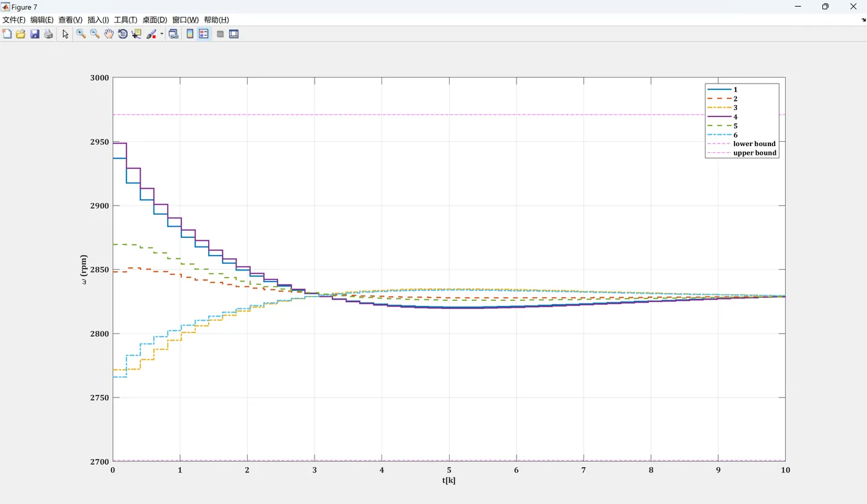Click the y-axis label 'ω (rpm)'
The width and height of the screenshot is (867, 504).
(x=84, y=269)
